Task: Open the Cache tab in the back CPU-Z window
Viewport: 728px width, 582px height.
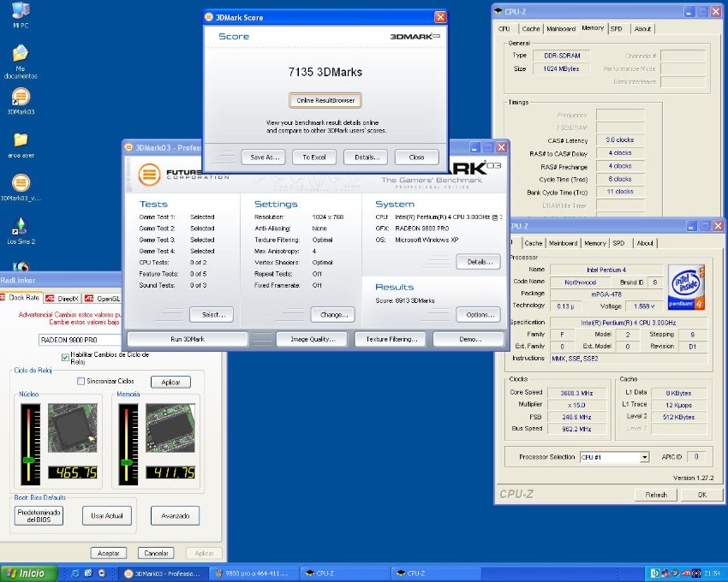Action: (x=531, y=28)
